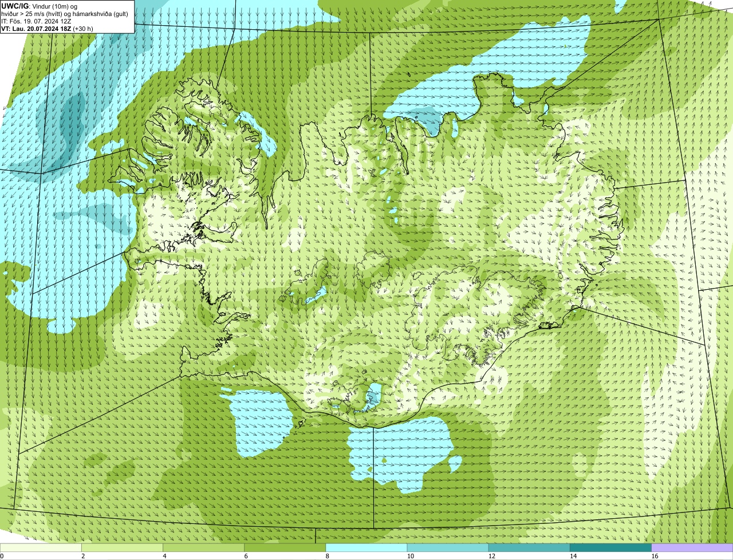Click the "hviður > 25 m/s" description line

[x=65, y=13]
